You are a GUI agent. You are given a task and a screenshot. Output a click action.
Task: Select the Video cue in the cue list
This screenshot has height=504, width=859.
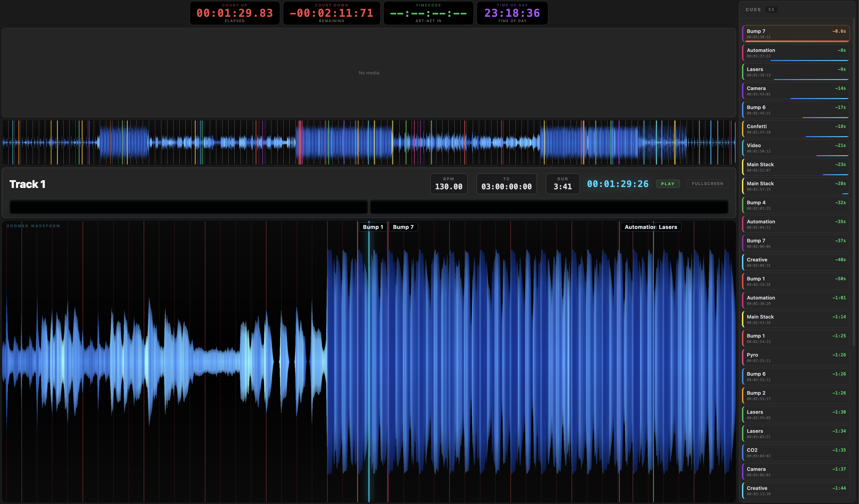coord(796,148)
